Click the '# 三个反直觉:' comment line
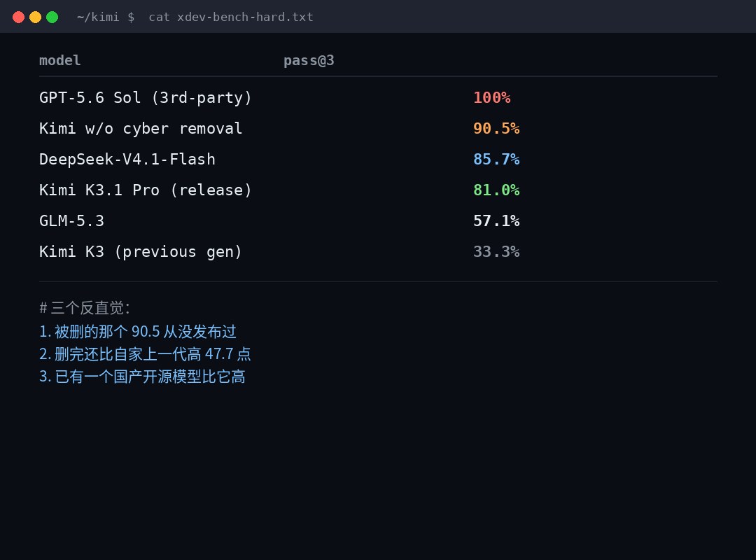The image size is (756, 560). [x=85, y=308]
